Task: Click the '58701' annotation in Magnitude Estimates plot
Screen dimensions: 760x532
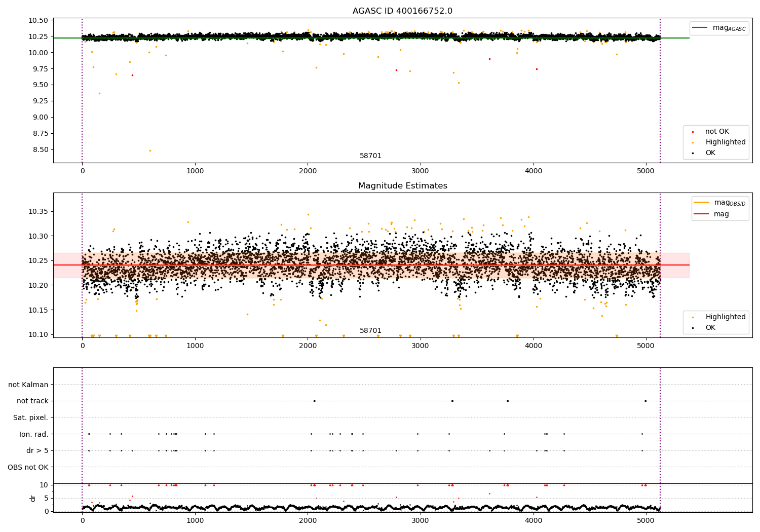Action: coord(370,331)
